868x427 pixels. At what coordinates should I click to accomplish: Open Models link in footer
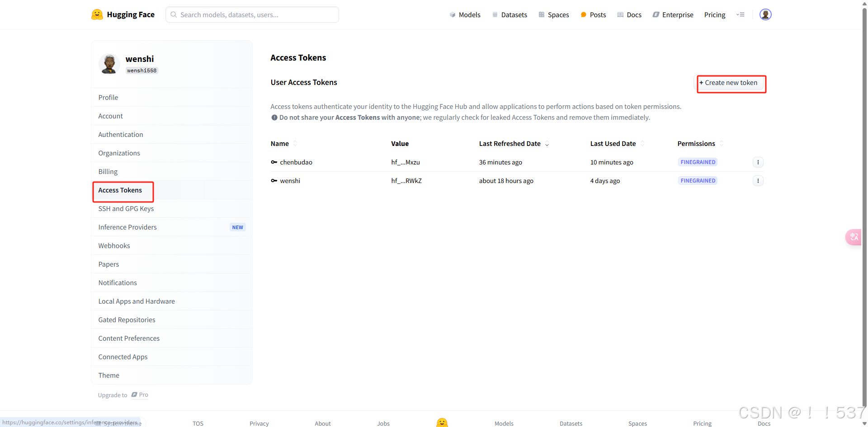pos(504,423)
